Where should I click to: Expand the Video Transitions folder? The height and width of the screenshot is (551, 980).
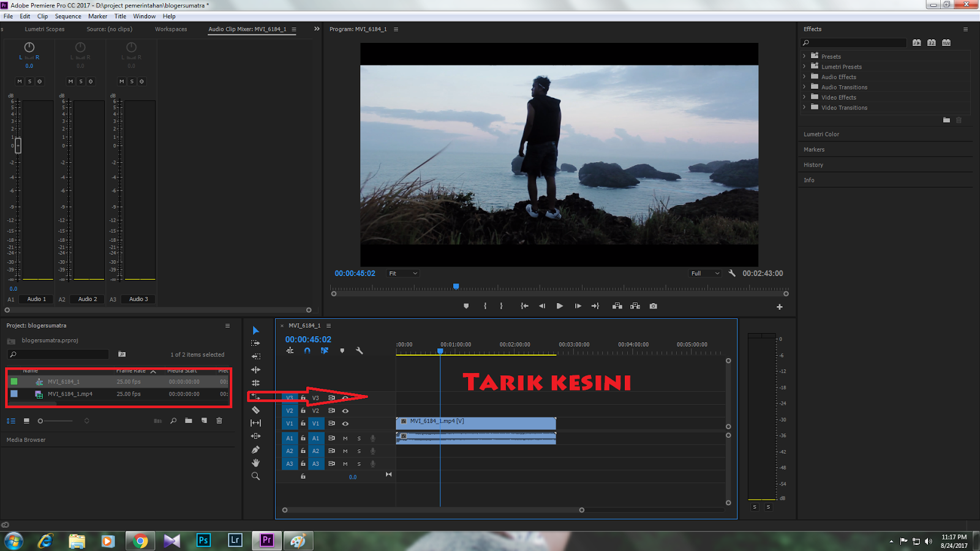(x=804, y=107)
